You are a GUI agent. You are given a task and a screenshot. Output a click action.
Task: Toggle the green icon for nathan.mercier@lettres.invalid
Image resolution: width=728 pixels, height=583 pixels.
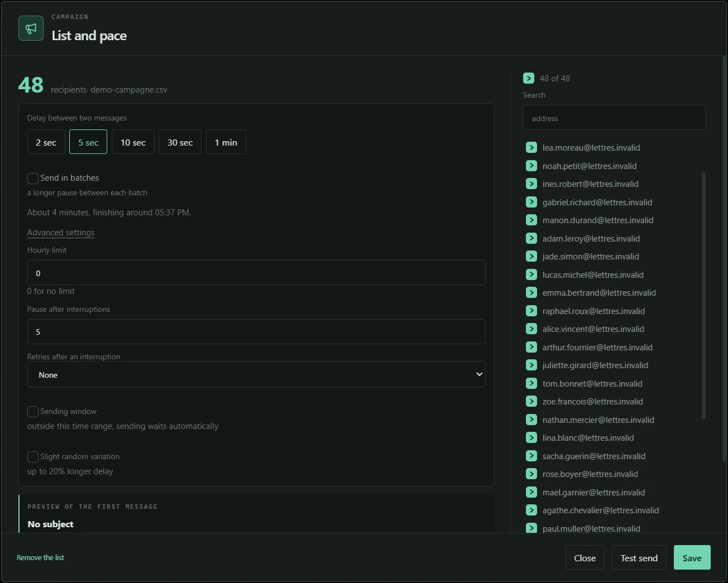click(x=531, y=420)
